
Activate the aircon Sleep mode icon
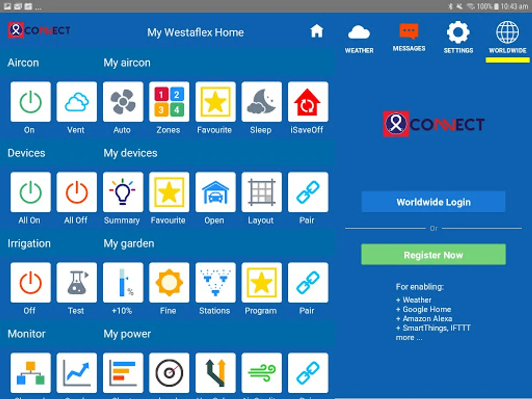tap(262, 102)
